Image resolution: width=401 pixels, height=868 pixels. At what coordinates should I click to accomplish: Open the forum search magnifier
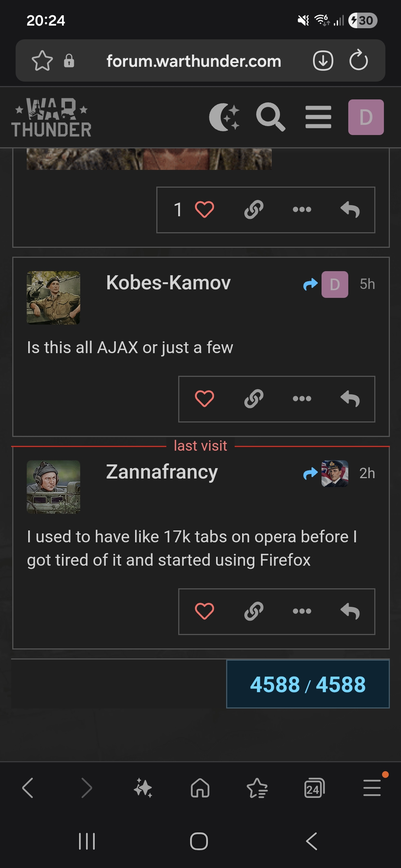pyautogui.click(x=271, y=117)
